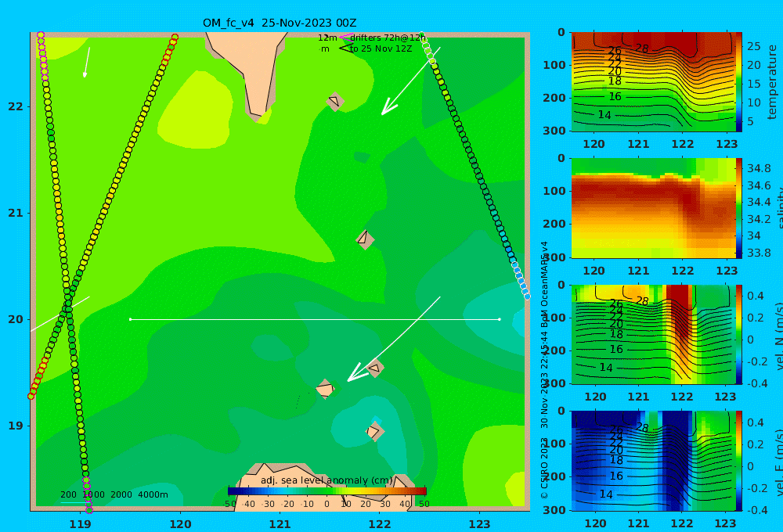The image size is (783, 532).
Task: Click the 'adj. sea level anomaly (cm)' colorbar title
Action: point(327,480)
